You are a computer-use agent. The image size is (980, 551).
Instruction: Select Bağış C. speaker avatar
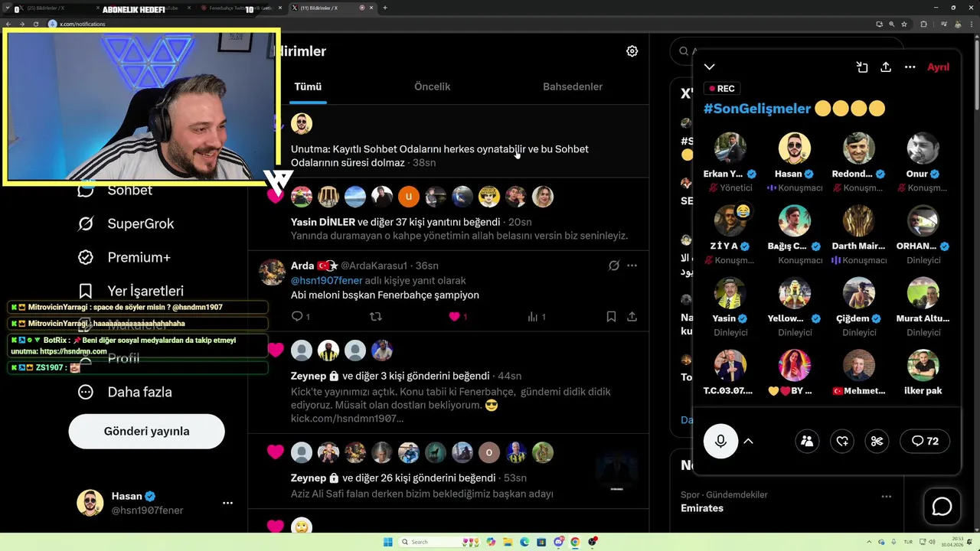795,220
